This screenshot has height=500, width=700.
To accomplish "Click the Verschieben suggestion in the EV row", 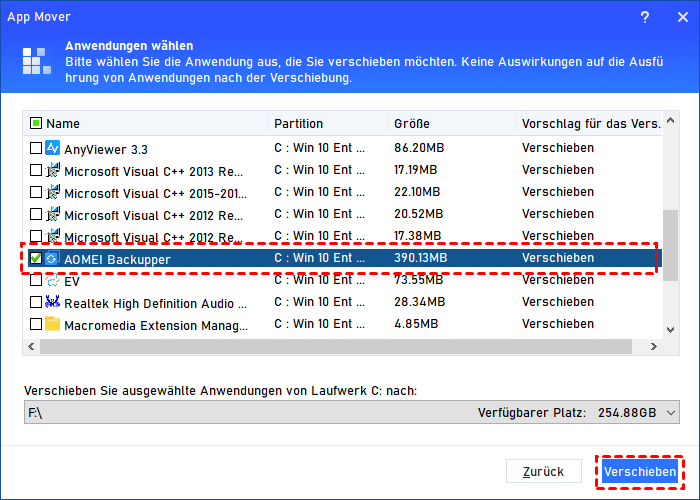I will coord(558,280).
